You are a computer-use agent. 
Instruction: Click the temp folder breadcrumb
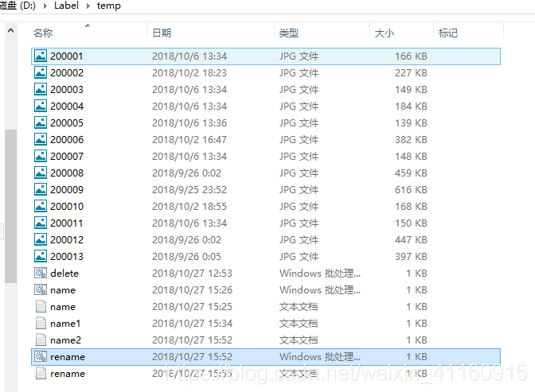pyautogui.click(x=109, y=6)
